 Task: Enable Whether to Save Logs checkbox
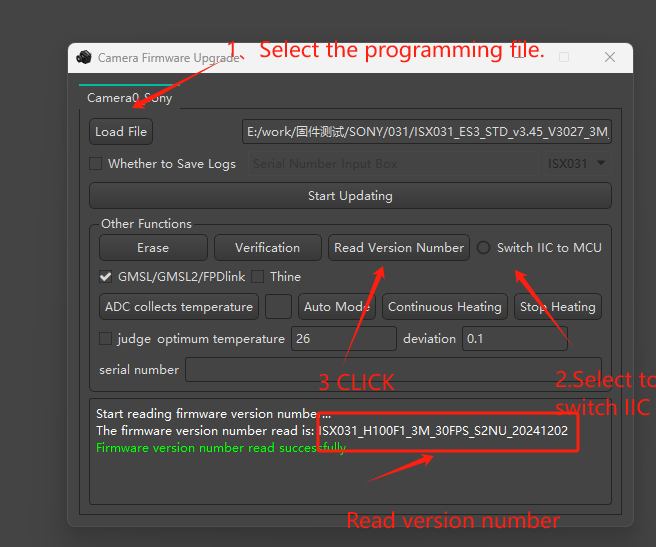95,164
